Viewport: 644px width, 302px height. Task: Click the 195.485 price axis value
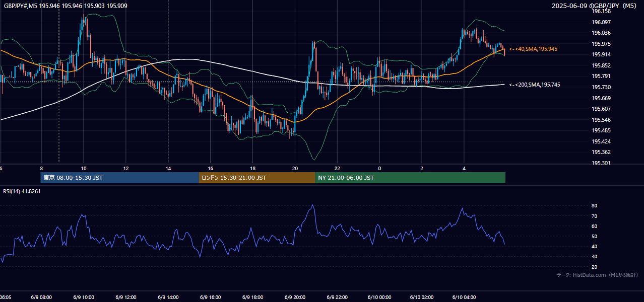(x=601, y=130)
